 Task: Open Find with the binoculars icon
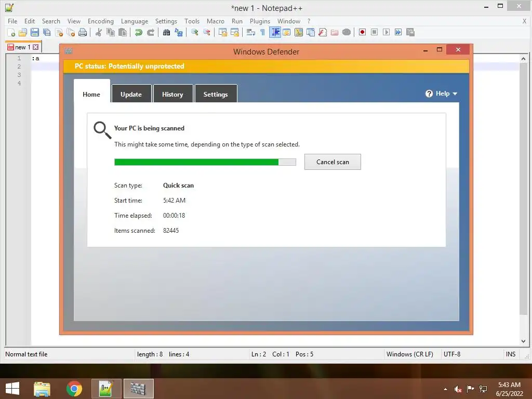tap(166, 32)
